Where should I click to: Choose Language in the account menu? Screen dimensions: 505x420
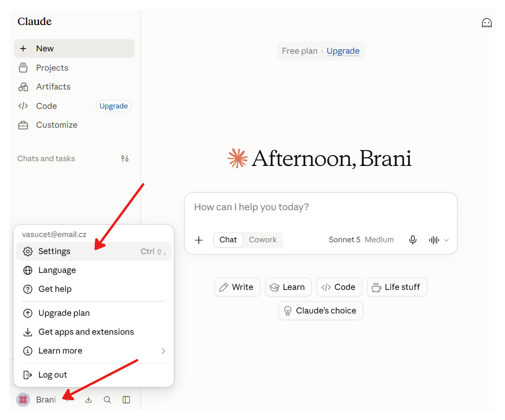[93, 270]
